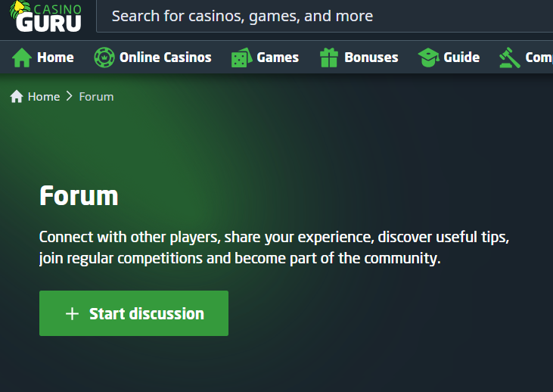Go to the Bonuses menu text
The height and width of the screenshot is (392, 553).
pyautogui.click(x=371, y=58)
